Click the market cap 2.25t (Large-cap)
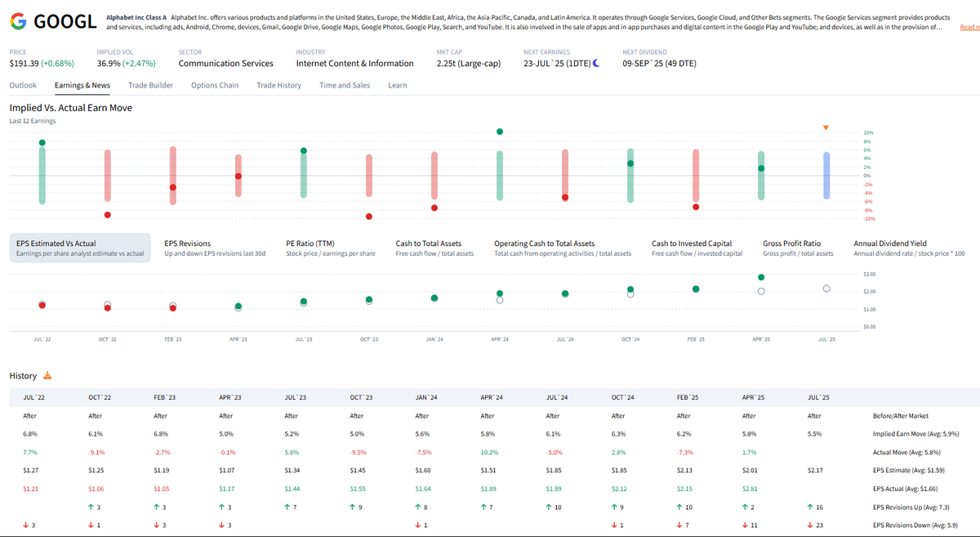Viewport: 980px width, 537px height. pos(469,63)
